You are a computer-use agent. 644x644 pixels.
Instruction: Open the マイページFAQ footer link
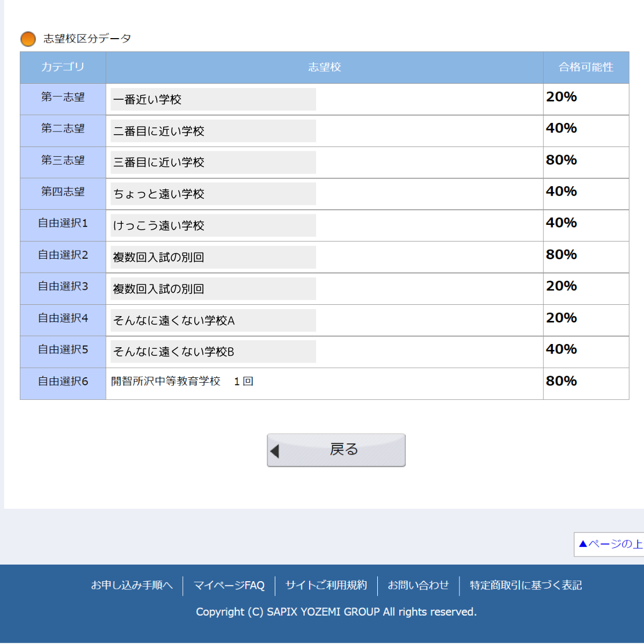(x=229, y=585)
